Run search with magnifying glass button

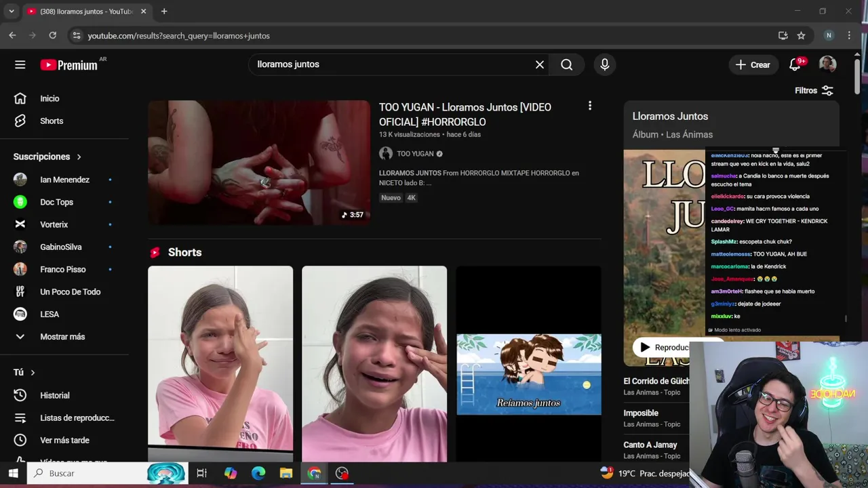coord(567,64)
